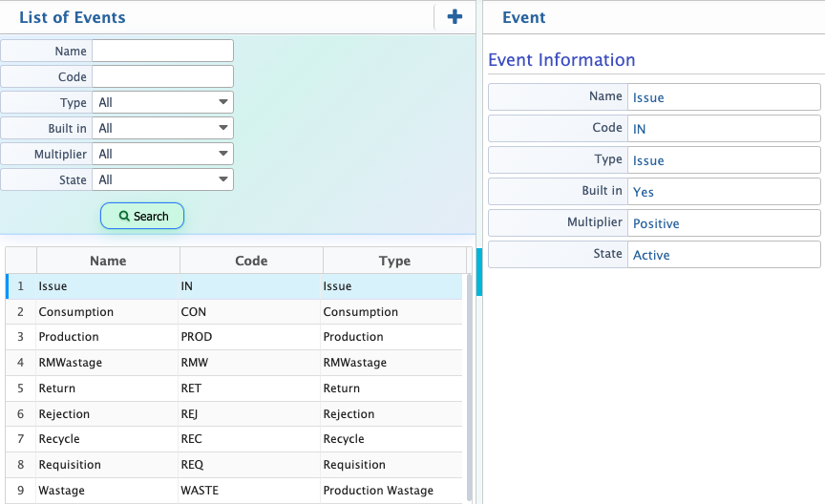
Task: Select the RMWastage event row
Action: (234, 363)
